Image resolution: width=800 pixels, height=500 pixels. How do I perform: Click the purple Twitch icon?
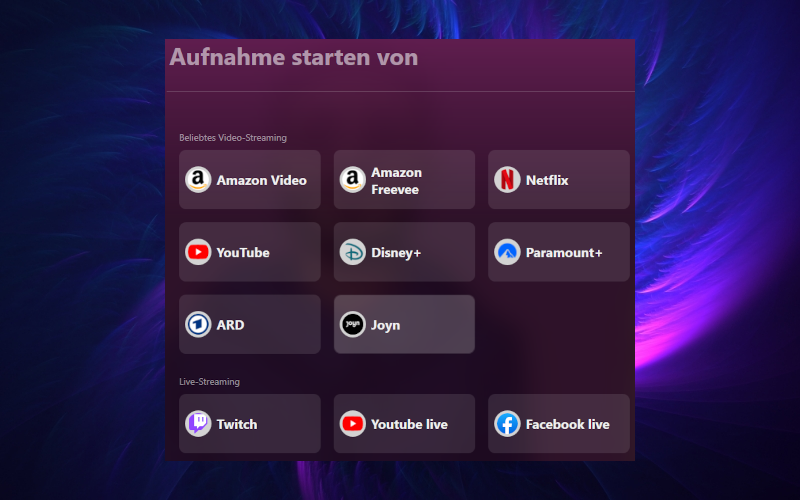198,423
